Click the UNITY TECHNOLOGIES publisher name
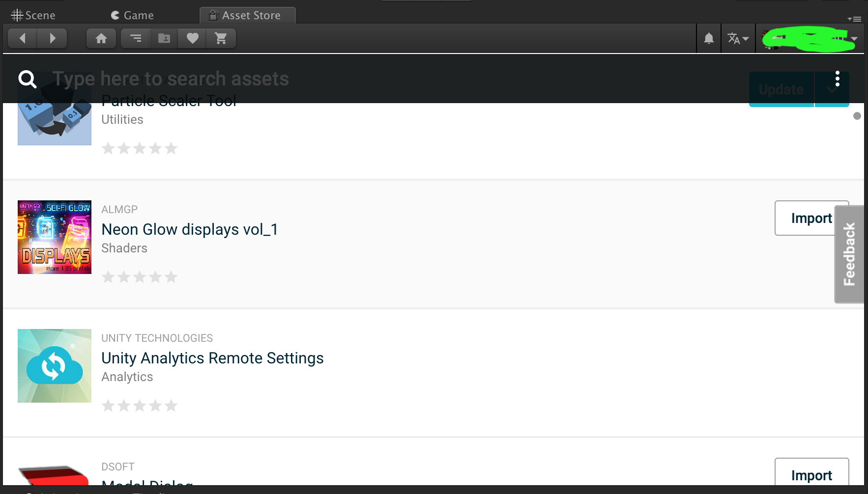 point(157,338)
